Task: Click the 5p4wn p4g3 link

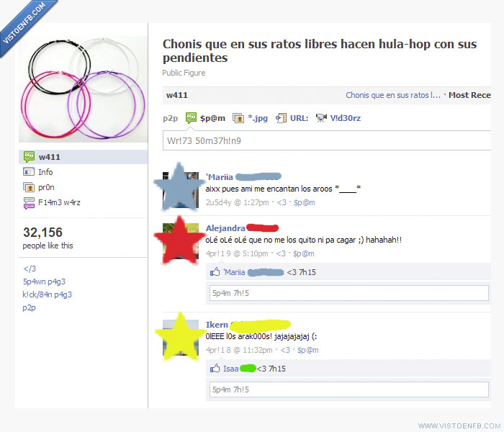Action: point(44,282)
